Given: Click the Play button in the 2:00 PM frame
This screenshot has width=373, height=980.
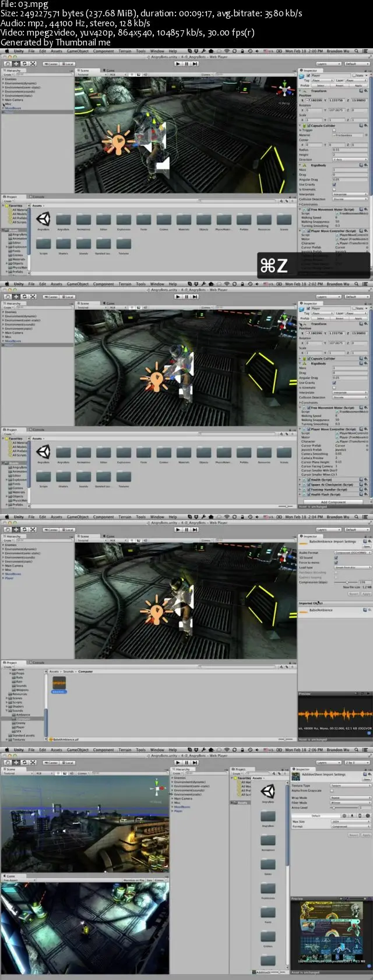Looking at the screenshot, I should click(x=178, y=64).
